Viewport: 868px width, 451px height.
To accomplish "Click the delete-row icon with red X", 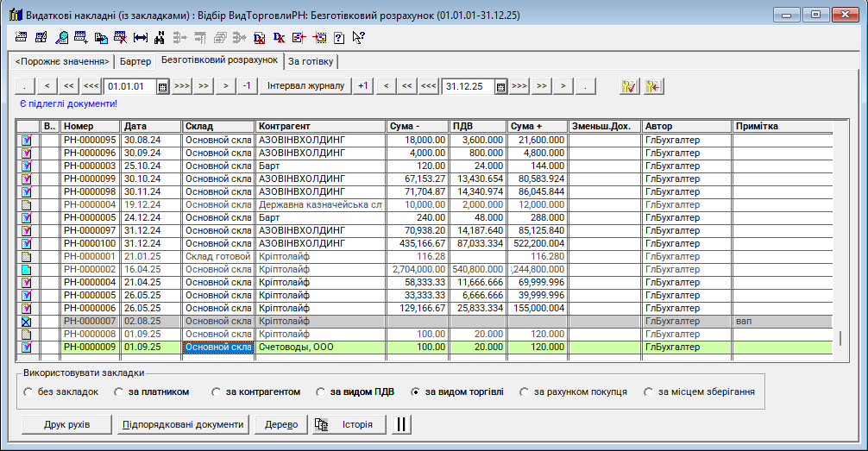I will tap(121, 37).
